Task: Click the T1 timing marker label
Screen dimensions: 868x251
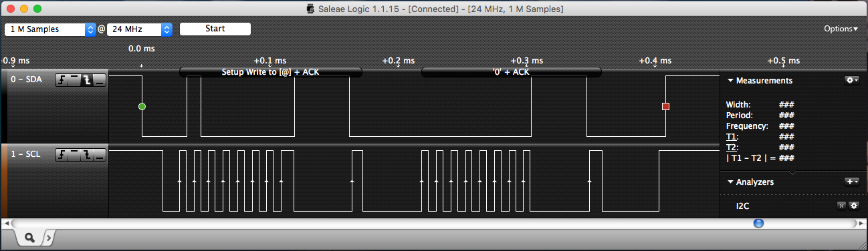Action: coord(731,136)
